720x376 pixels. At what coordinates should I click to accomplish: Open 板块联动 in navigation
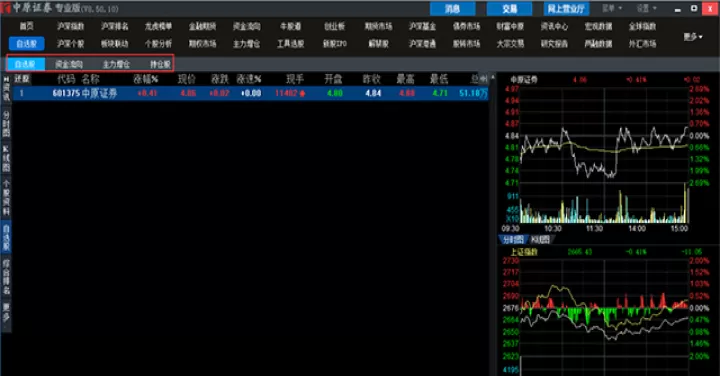[115, 44]
